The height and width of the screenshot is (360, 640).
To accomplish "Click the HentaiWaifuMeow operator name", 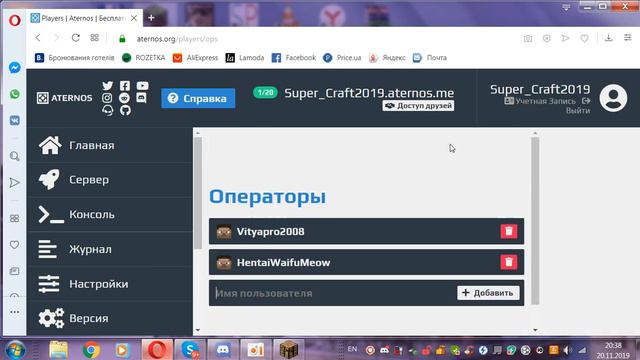I will (x=283, y=262).
